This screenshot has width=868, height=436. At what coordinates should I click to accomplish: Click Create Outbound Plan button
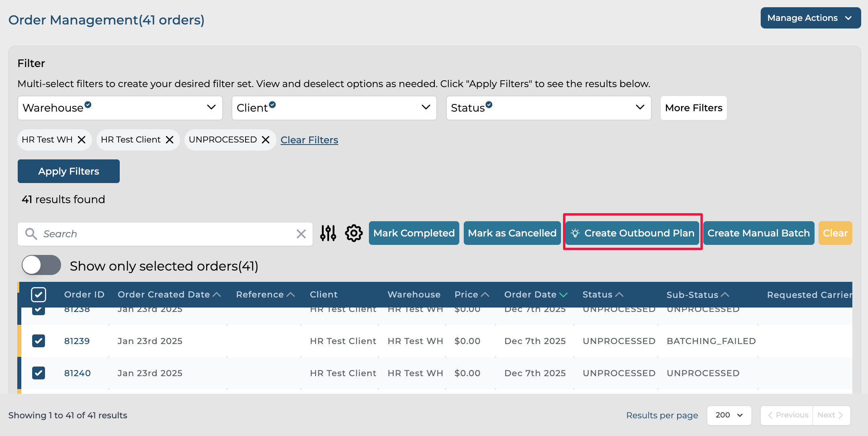[633, 233]
